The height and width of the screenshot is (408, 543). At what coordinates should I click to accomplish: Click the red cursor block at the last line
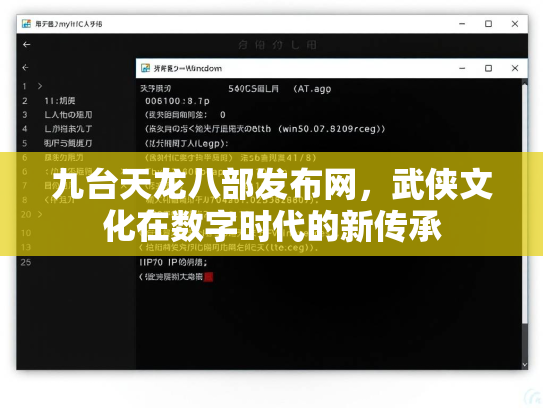click(208, 277)
